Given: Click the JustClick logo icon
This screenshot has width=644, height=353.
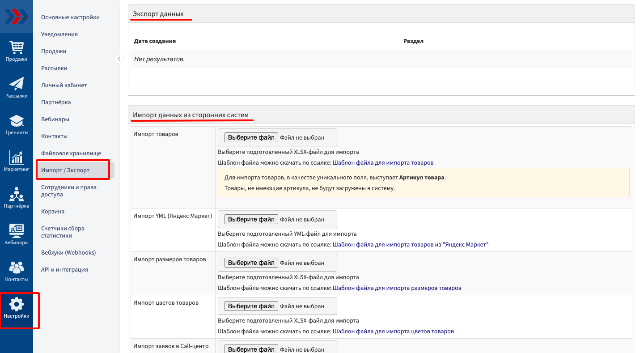Looking at the screenshot, I should [17, 17].
